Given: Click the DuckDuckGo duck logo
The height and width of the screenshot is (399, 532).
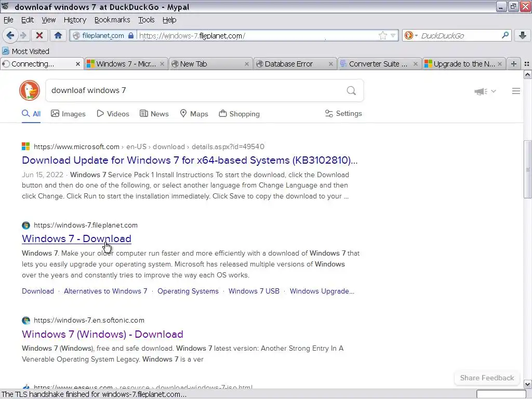Looking at the screenshot, I should pos(30,90).
